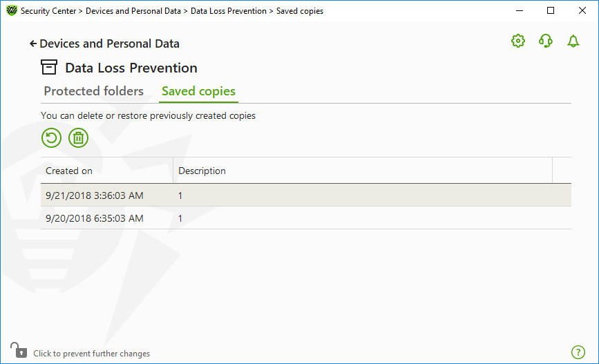Switch to the Protected folders tab
The width and height of the screenshot is (599, 364).
pos(93,91)
